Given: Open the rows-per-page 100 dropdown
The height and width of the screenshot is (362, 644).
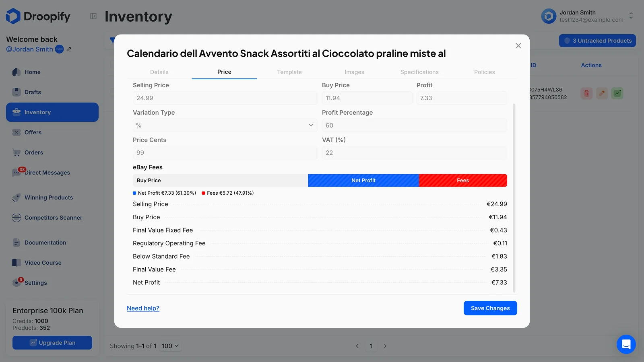Looking at the screenshot, I should pos(170,346).
